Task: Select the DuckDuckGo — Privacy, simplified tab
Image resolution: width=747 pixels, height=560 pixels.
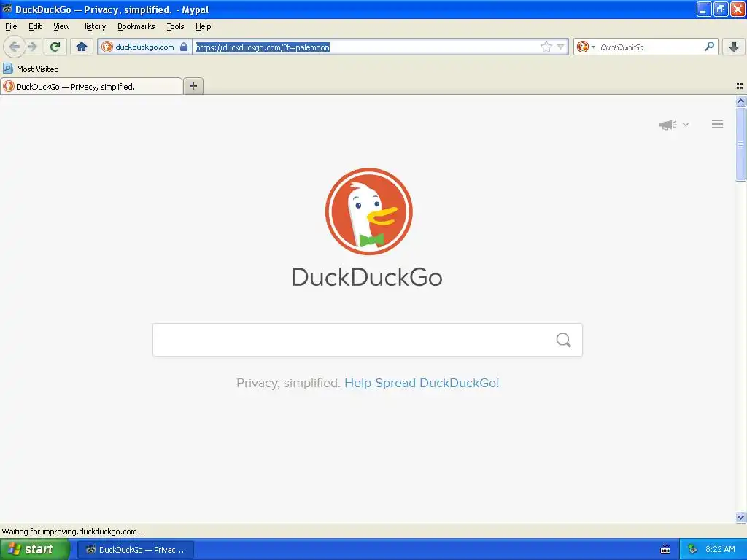Action: pyautogui.click(x=91, y=86)
